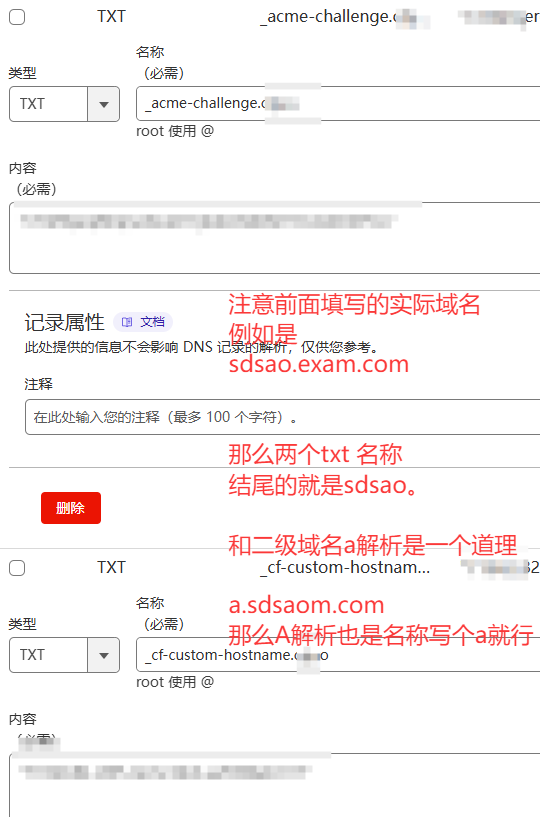This screenshot has width=540, height=817.
Task: Click the blurred content value in the acme-challenge row header
Action: point(499,18)
